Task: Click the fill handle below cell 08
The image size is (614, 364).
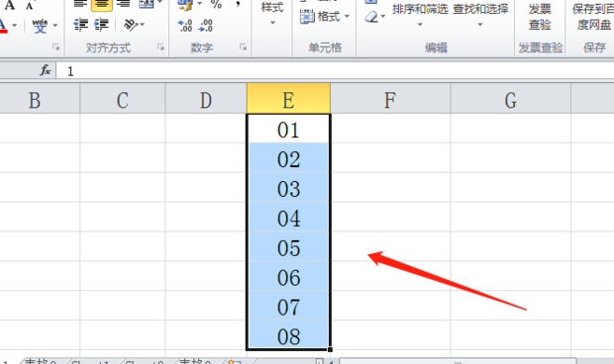Action: tap(330, 349)
